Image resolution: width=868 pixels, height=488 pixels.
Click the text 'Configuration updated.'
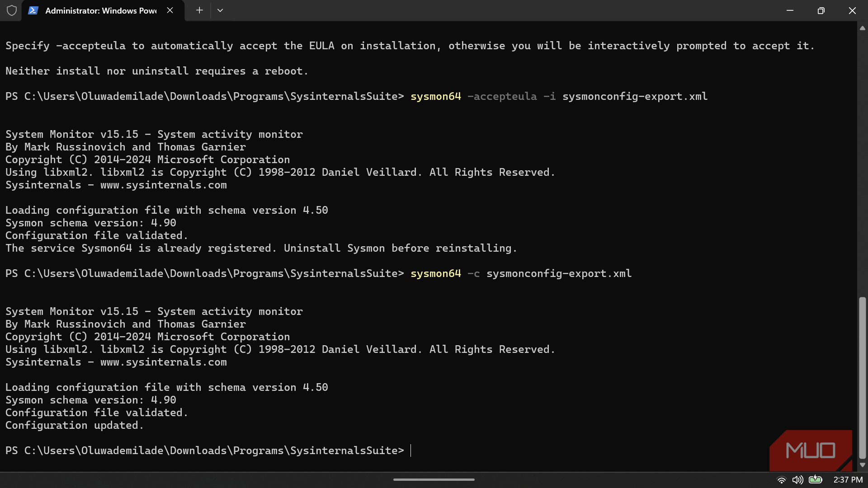[74, 426]
